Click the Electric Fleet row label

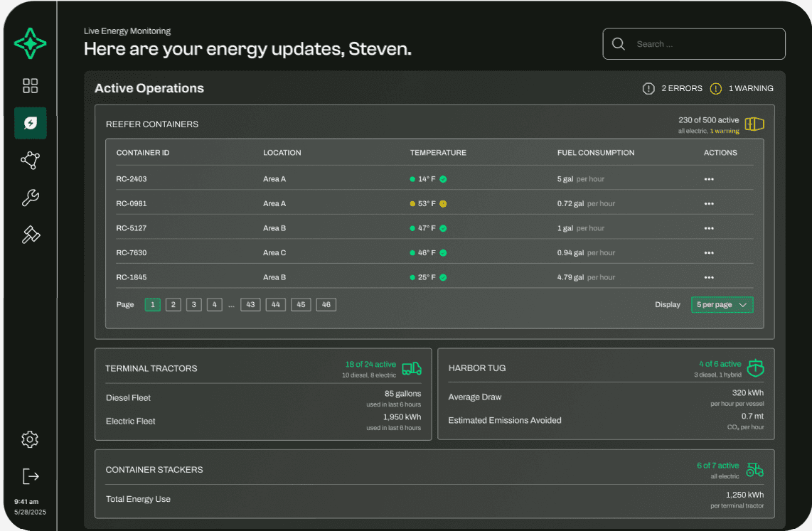coord(131,422)
